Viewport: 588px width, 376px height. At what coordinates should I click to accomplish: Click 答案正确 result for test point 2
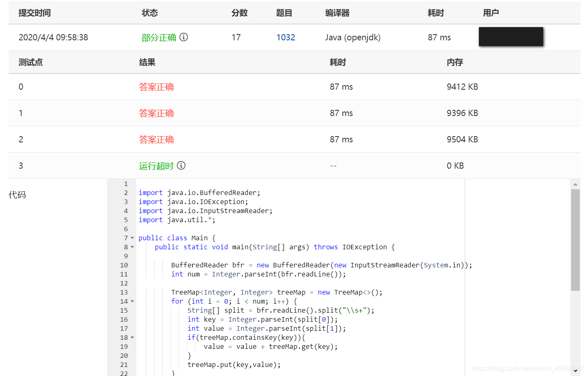pyautogui.click(x=156, y=139)
